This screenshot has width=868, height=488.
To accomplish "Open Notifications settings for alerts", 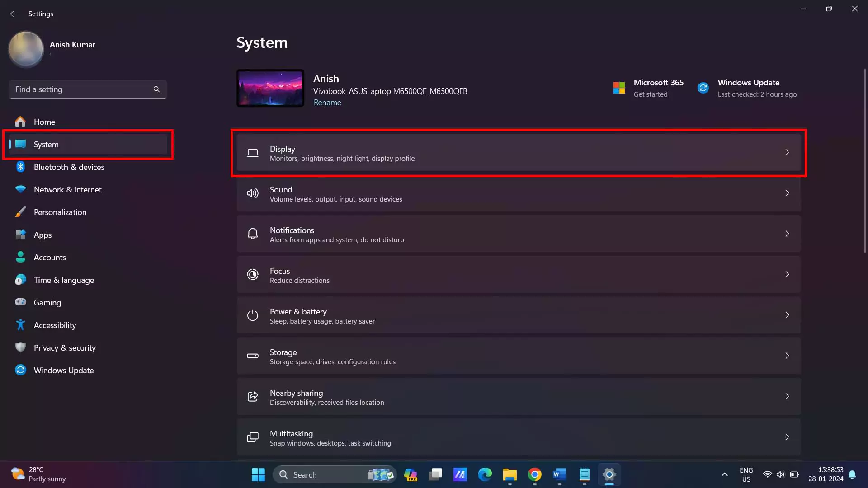I will click(x=519, y=234).
